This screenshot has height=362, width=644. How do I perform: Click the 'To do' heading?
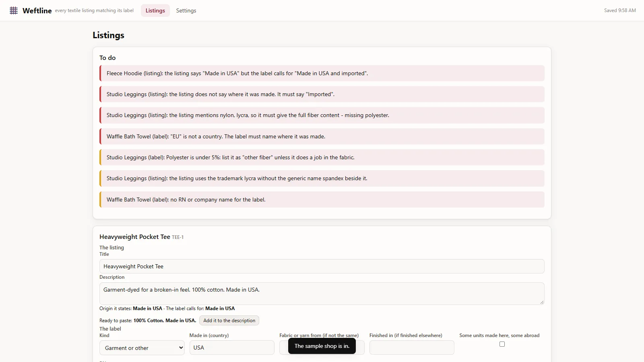pos(107,58)
